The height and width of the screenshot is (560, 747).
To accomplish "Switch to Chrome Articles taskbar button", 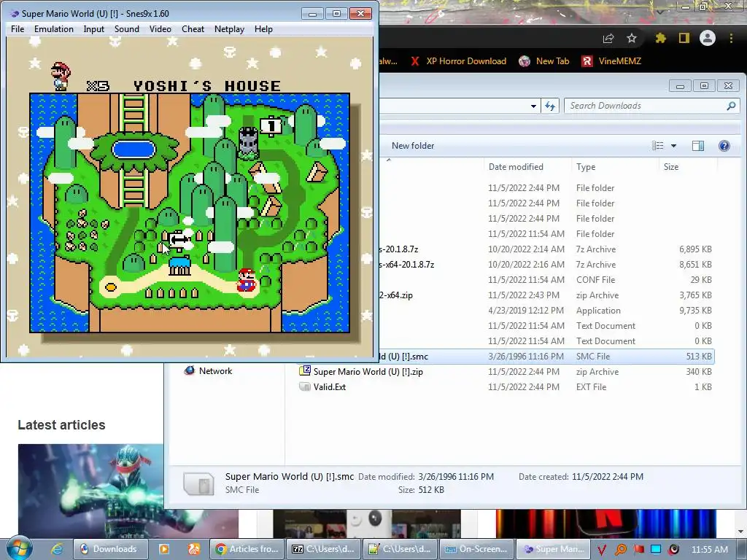I will tap(247, 549).
